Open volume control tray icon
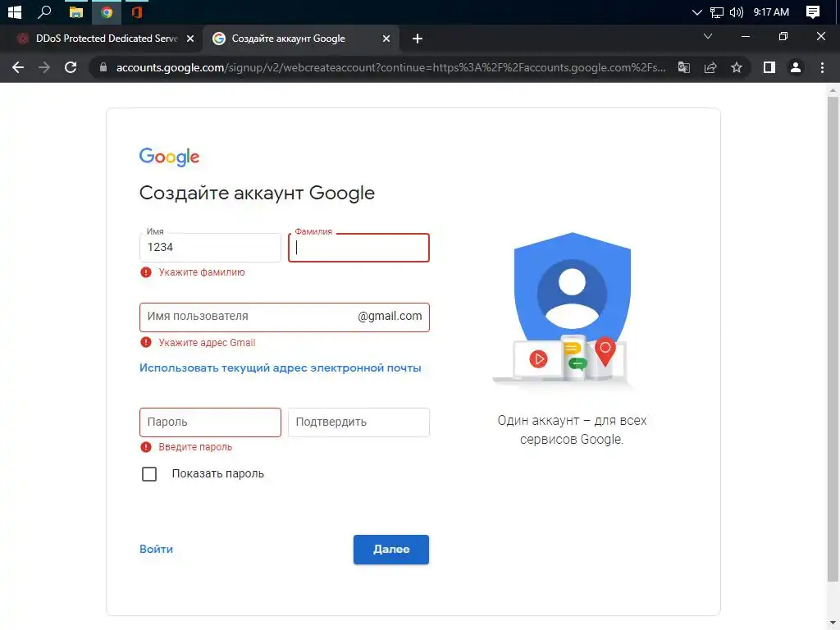 pyautogui.click(x=737, y=11)
